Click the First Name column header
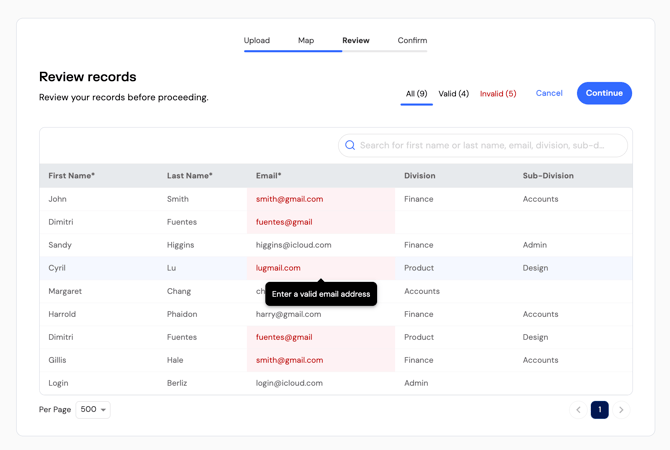Image resolution: width=670 pixels, height=450 pixels. click(71, 176)
